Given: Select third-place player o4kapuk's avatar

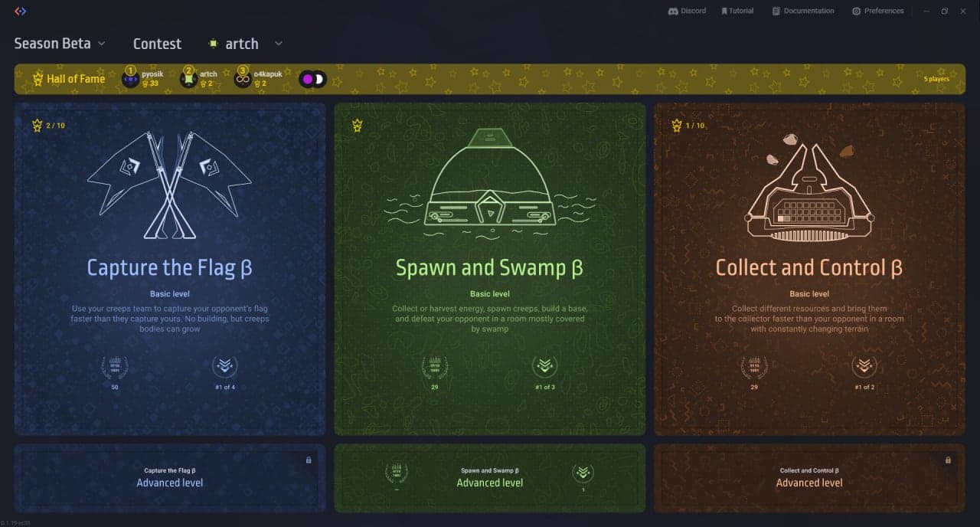Looking at the screenshot, I should tap(243, 79).
